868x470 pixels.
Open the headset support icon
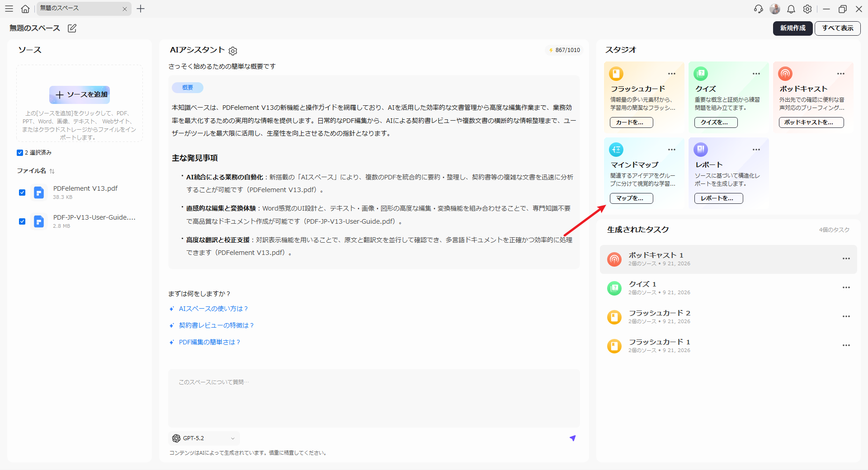(759, 9)
